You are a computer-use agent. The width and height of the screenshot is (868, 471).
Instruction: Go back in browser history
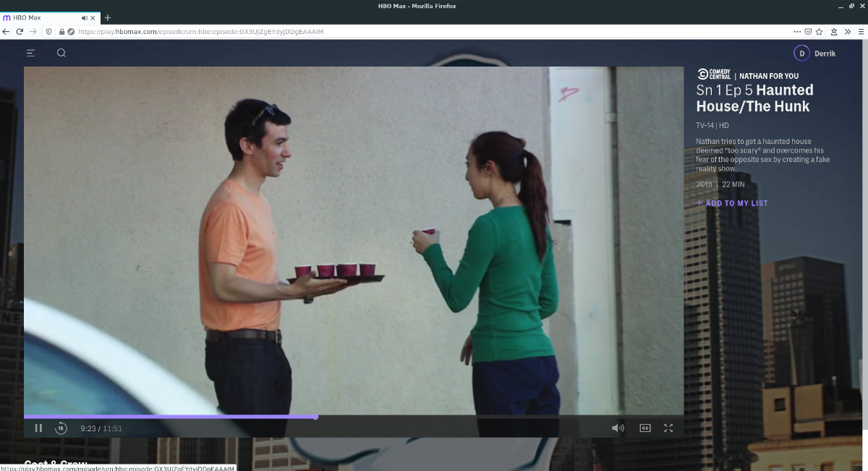point(7,32)
